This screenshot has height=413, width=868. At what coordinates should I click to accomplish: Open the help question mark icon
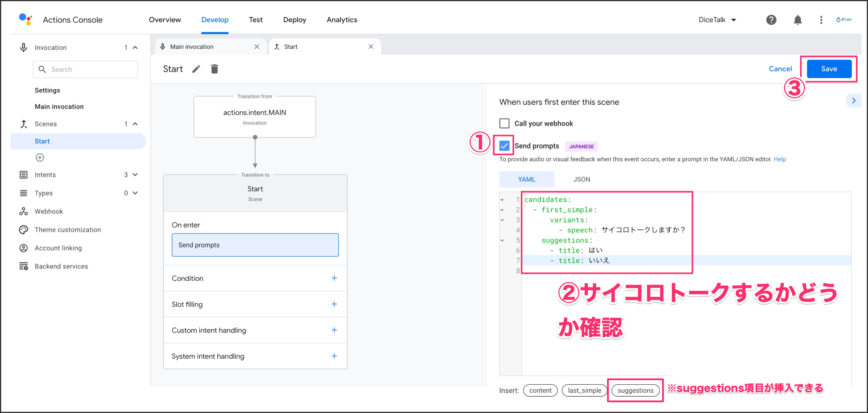coord(771,20)
